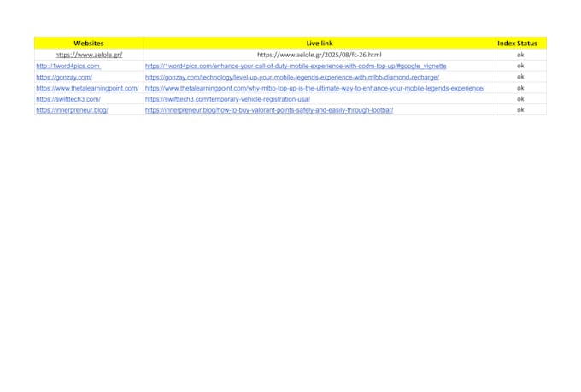Select the Websites column header
Viewport: 581px width, 392px height.
tap(89, 43)
